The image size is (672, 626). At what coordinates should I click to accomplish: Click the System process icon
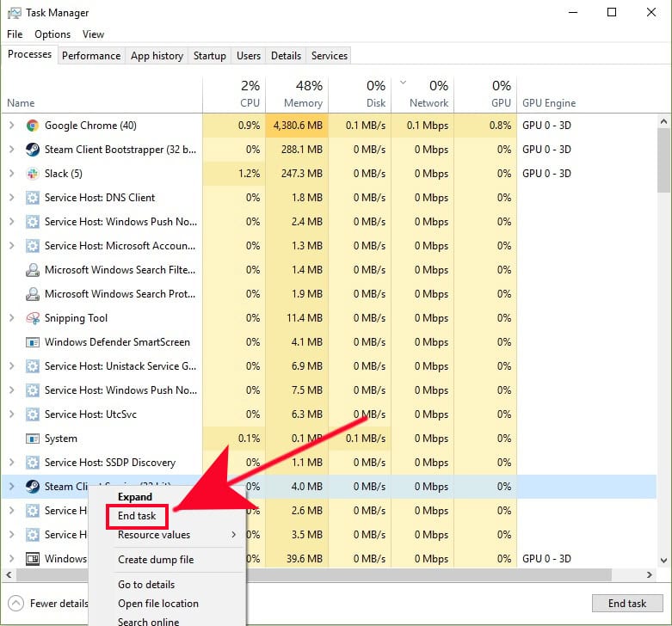click(32, 439)
